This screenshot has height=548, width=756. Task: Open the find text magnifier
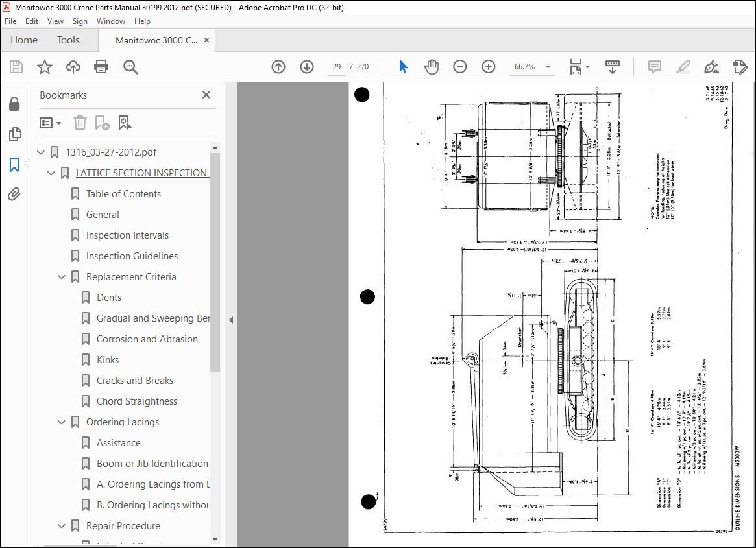point(130,67)
